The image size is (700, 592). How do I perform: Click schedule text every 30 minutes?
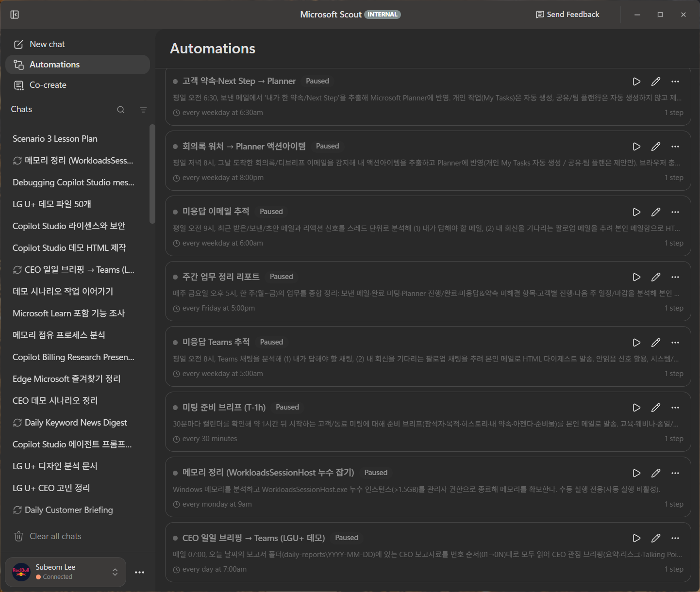point(210,439)
